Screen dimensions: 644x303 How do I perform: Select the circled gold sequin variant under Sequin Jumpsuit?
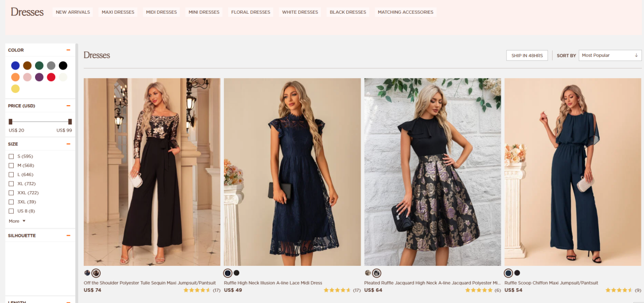point(96,273)
